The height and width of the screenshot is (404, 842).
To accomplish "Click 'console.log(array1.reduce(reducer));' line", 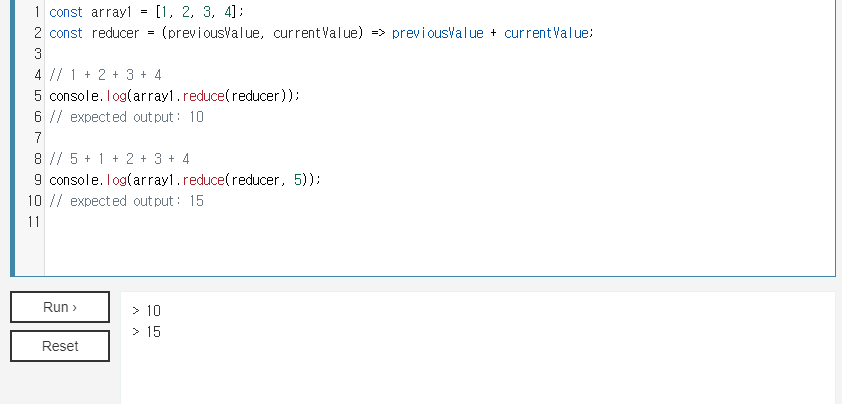I will (x=175, y=96).
